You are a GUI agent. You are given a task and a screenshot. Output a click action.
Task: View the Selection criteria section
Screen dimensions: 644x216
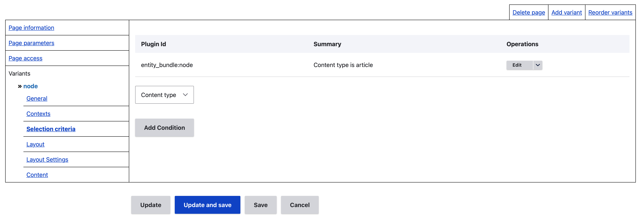[x=51, y=129]
